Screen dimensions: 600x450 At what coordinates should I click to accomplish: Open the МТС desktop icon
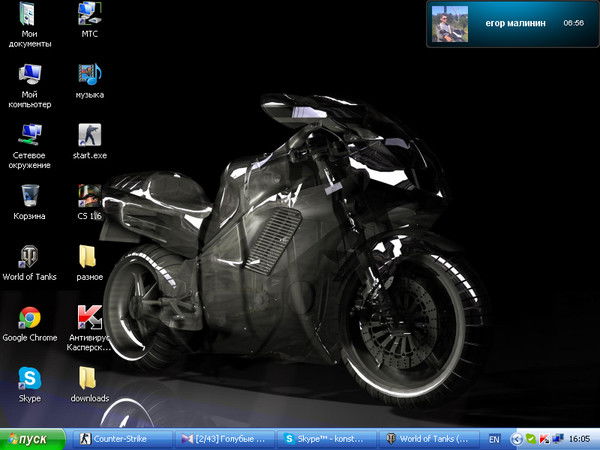pyautogui.click(x=90, y=14)
